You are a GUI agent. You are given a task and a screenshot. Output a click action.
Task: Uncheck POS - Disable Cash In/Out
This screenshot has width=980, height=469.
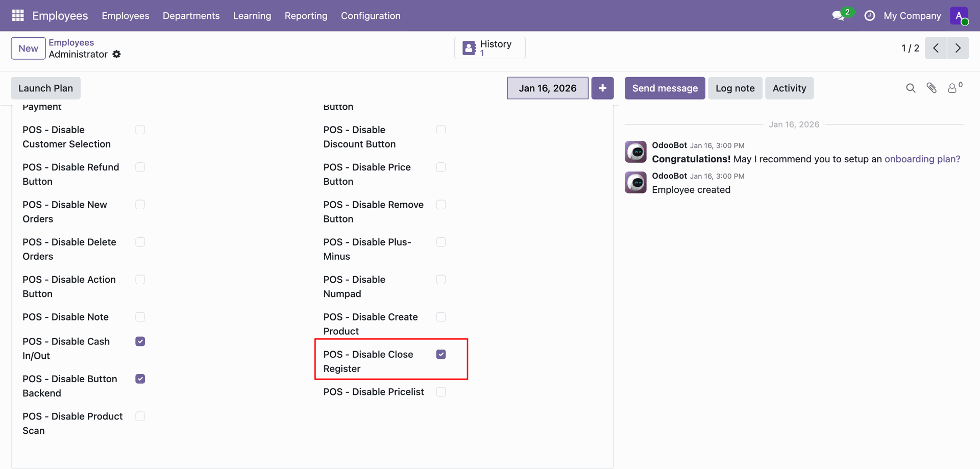[x=140, y=341]
